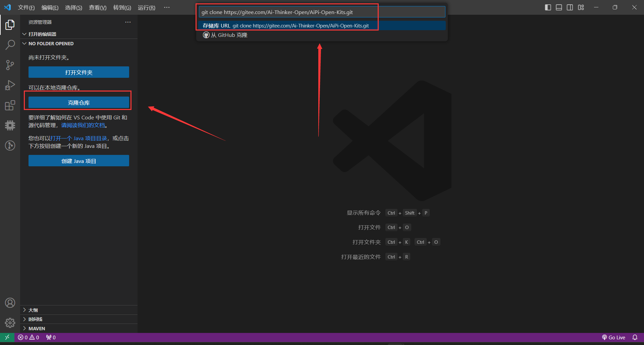Open the 文件(F) menu
The width and height of the screenshot is (644, 345).
coord(26,7)
